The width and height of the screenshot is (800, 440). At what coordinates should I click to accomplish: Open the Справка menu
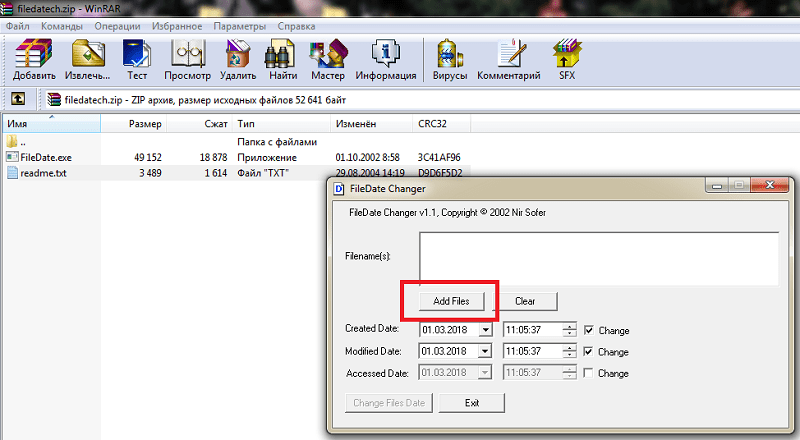point(296,26)
